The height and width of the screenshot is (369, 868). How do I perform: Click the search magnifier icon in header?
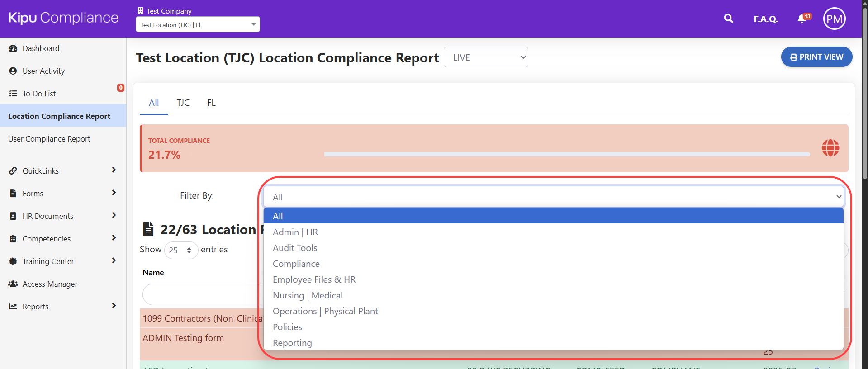(728, 19)
